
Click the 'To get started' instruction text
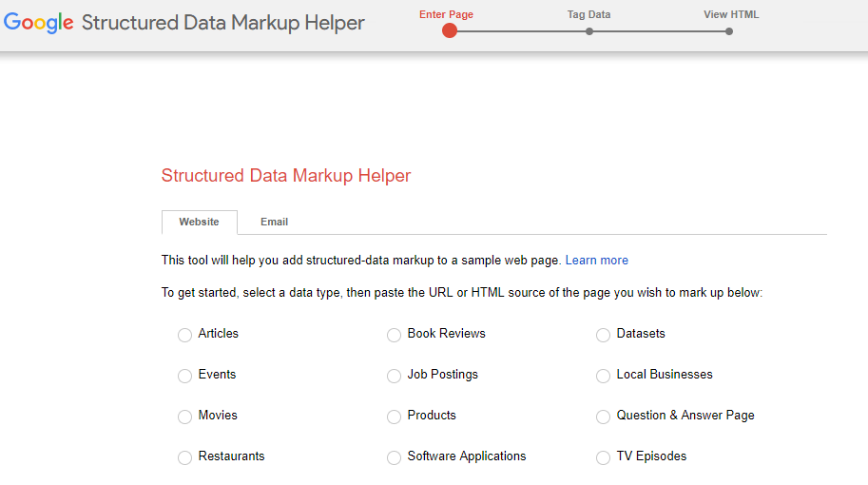[462, 292]
